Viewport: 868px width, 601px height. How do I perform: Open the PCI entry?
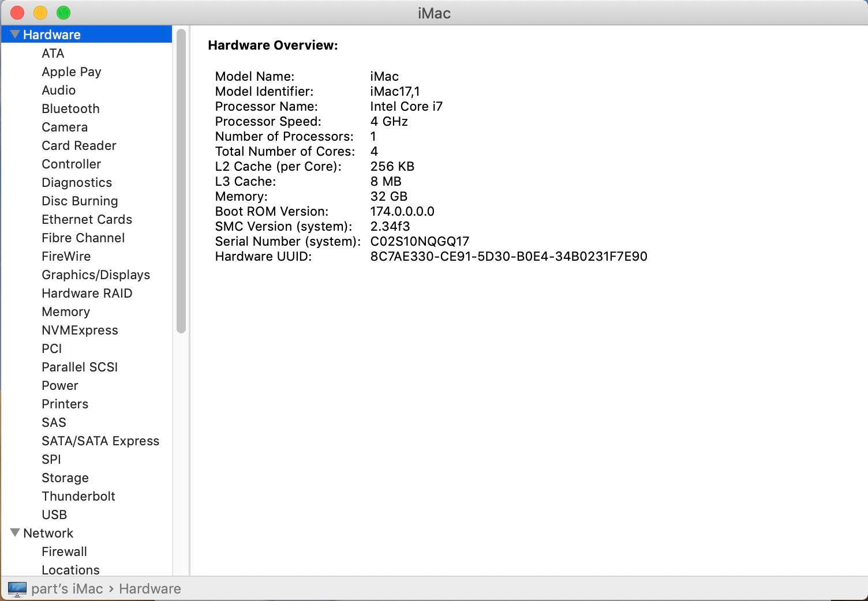[x=51, y=348]
